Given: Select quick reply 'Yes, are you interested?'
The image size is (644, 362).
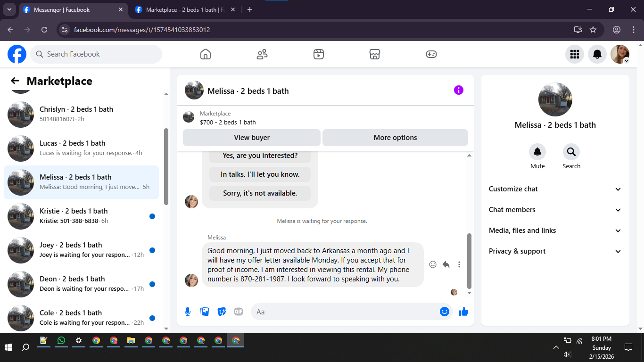Looking at the screenshot, I should click(260, 156).
